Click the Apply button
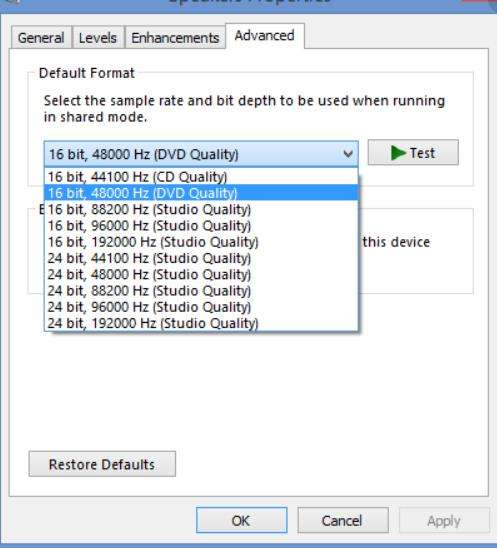Screen dimensions: 497x548 444,521
